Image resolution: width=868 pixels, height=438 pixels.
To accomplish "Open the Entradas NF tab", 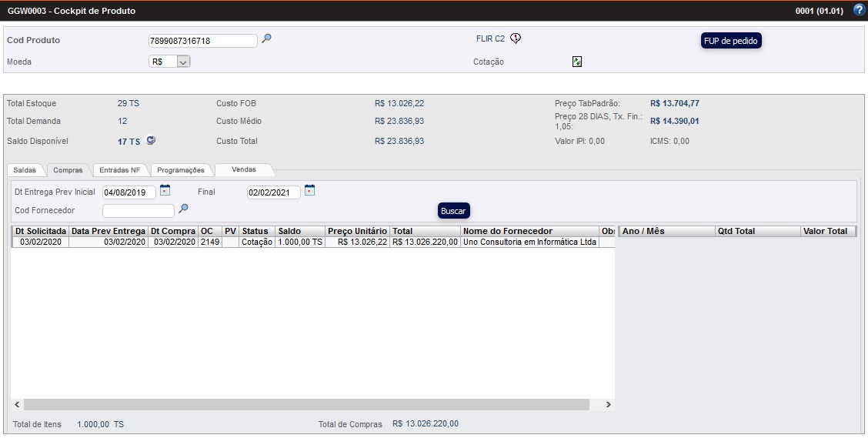I will pyautogui.click(x=120, y=170).
